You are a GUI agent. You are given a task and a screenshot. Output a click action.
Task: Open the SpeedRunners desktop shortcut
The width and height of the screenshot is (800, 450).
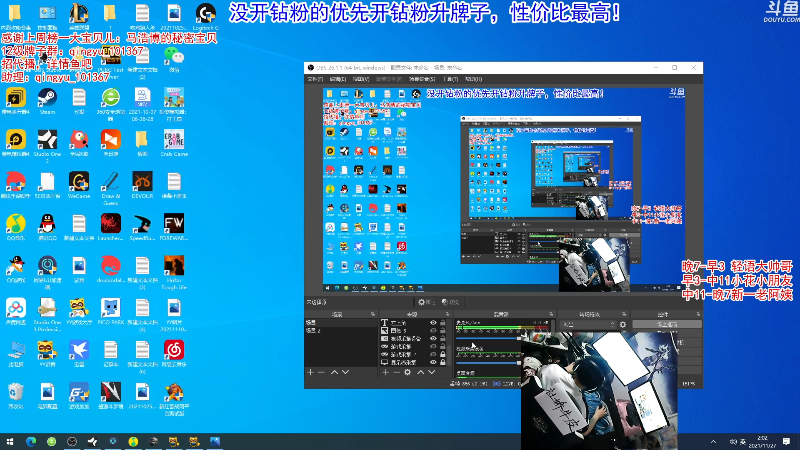[x=142, y=227]
